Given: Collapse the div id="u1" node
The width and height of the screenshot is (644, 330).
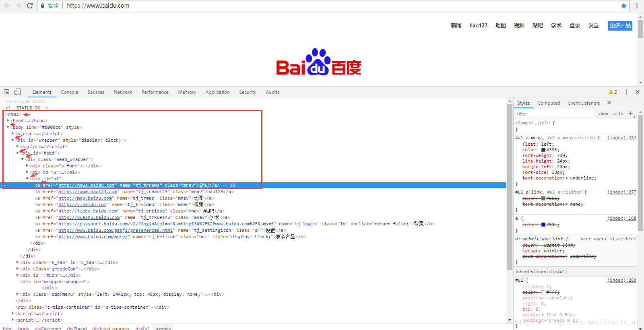Looking at the screenshot, I should pyautogui.click(x=27, y=179).
